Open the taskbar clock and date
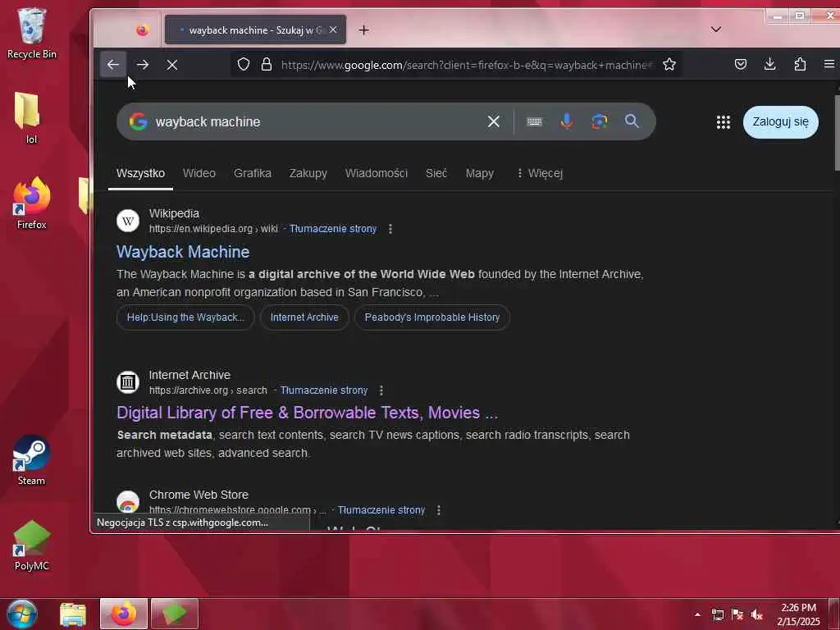 click(798, 614)
